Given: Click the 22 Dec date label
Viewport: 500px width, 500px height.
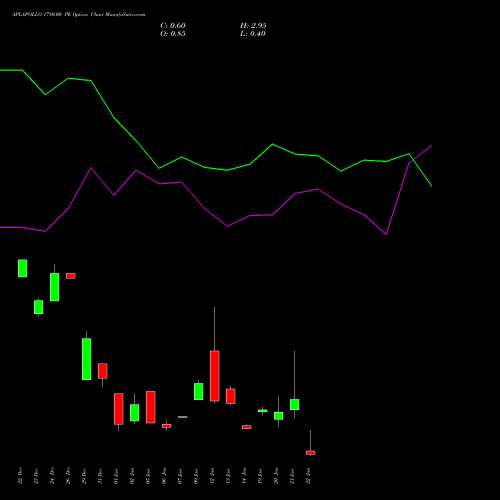Looking at the screenshot, I should click(x=20, y=476).
